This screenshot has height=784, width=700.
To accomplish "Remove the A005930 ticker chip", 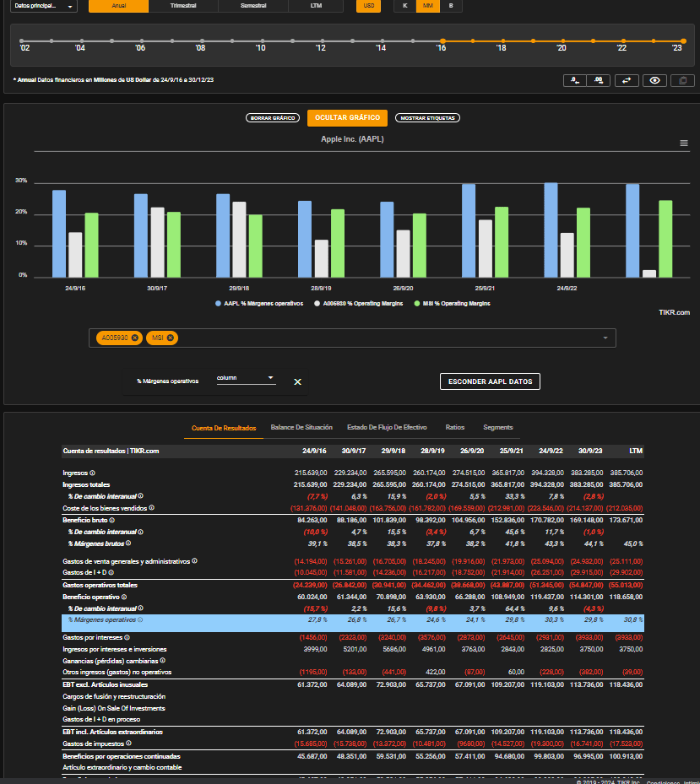I will tap(134, 338).
